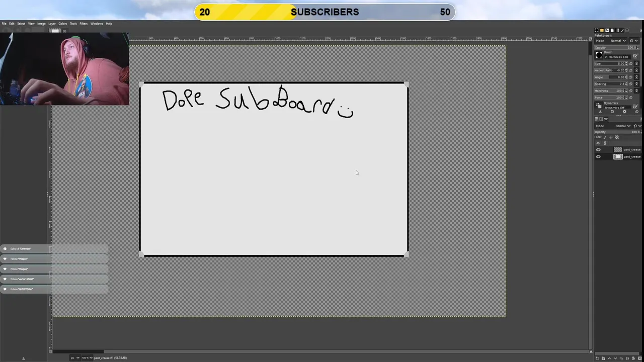644x362 pixels.
Task: Save tool preset icon in Tool Options
Action: (x=600, y=112)
